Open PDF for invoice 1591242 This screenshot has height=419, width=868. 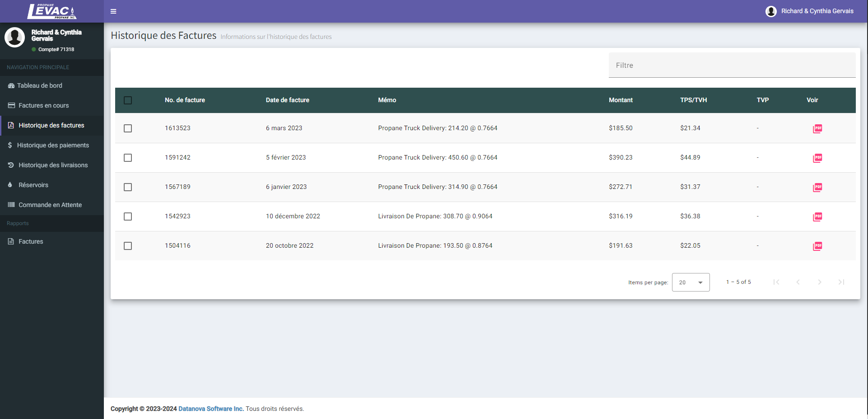817,158
